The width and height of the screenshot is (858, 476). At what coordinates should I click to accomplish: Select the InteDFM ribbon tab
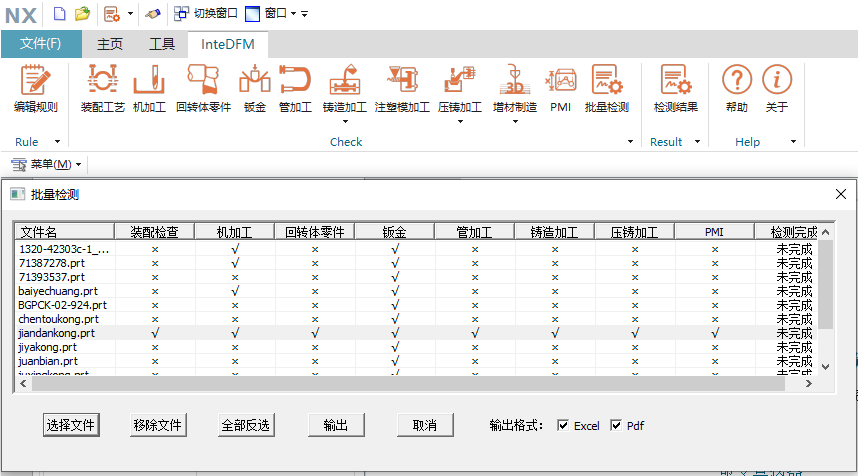[x=228, y=44]
